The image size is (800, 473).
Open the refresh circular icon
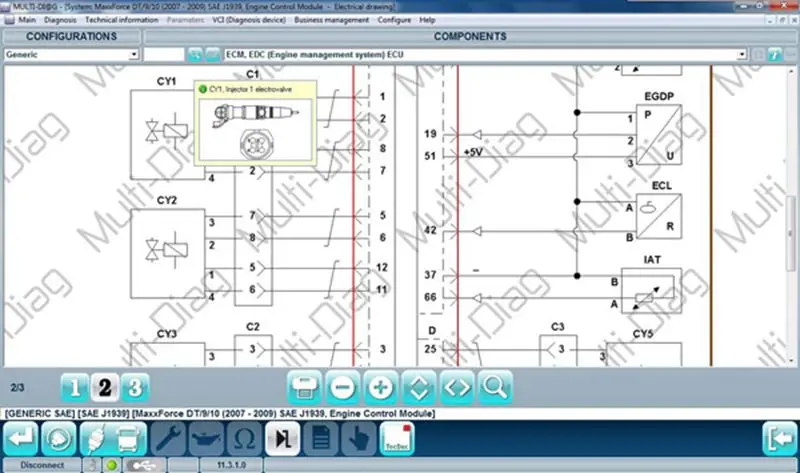(x=59, y=438)
